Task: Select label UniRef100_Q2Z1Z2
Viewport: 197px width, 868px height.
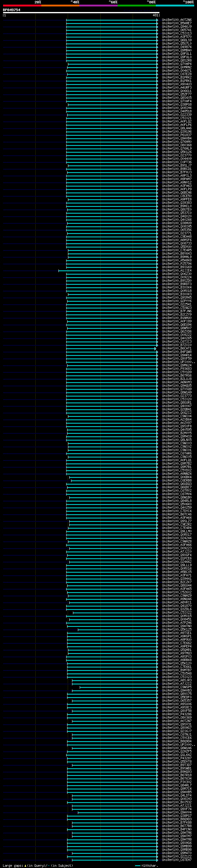Action: tap(176, 856)
